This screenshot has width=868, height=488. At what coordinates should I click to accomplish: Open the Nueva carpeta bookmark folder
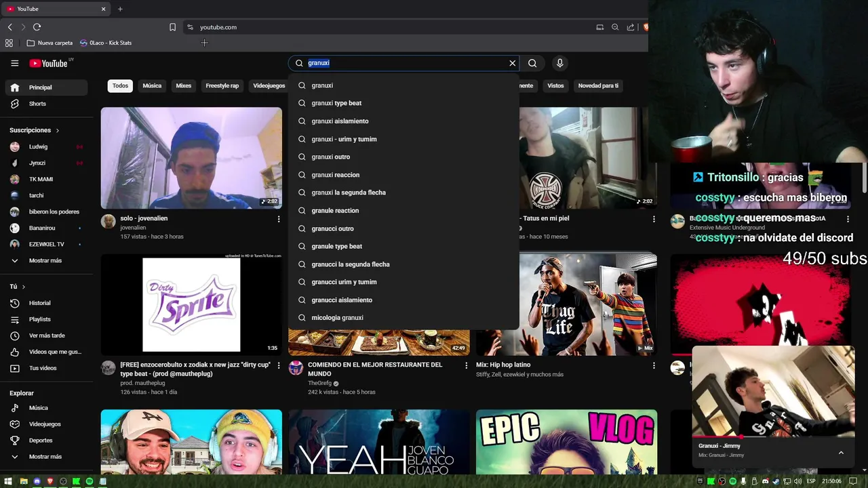click(x=50, y=43)
